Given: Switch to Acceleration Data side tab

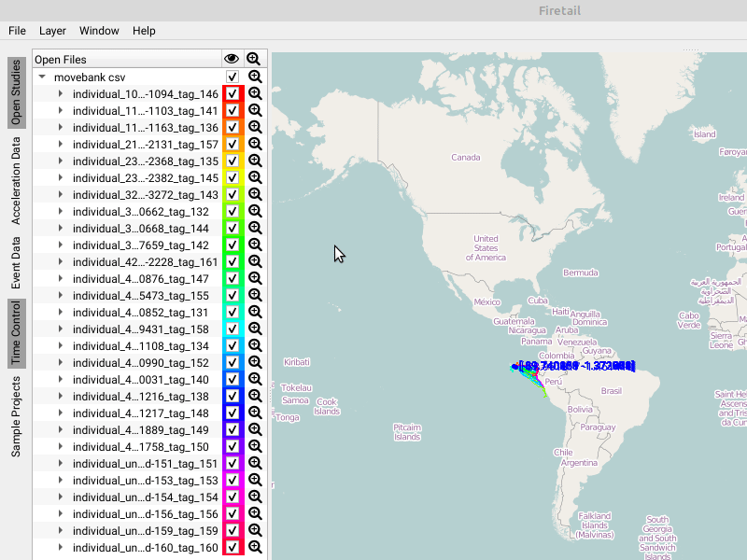Looking at the screenshot, I should (16, 180).
